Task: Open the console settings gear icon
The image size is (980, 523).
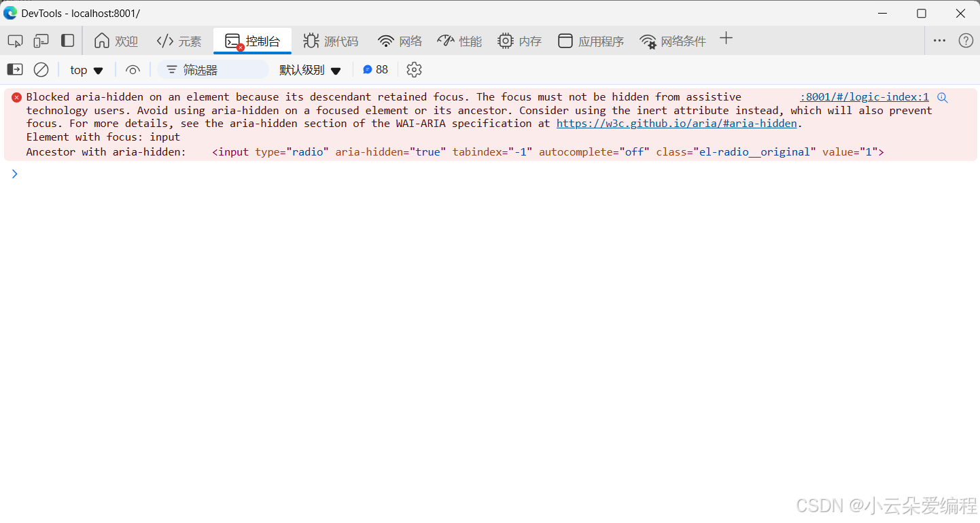Action: coord(414,69)
